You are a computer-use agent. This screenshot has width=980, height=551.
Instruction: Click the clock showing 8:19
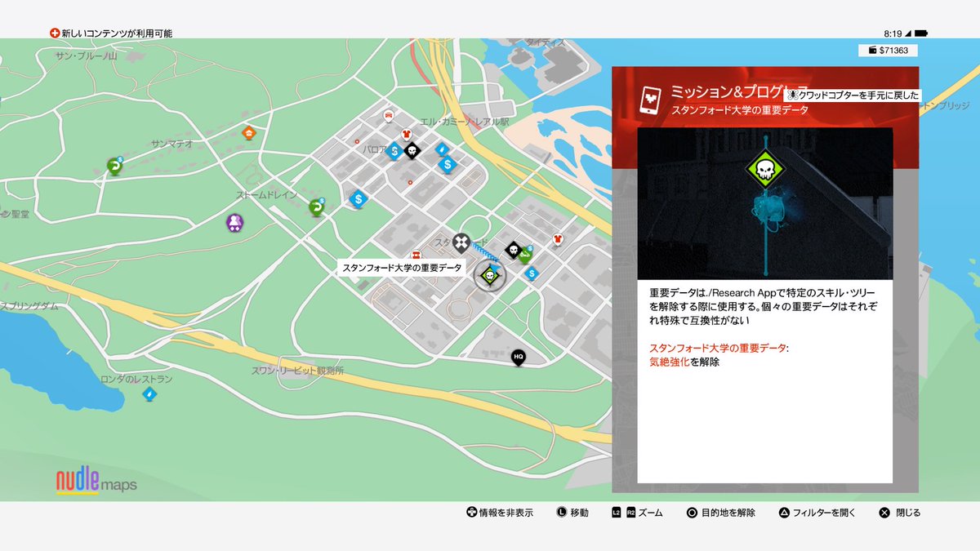point(892,33)
